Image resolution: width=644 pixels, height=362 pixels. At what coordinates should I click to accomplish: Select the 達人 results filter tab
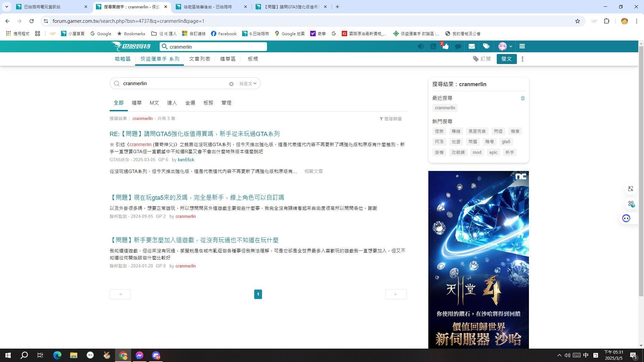[x=172, y=103]
